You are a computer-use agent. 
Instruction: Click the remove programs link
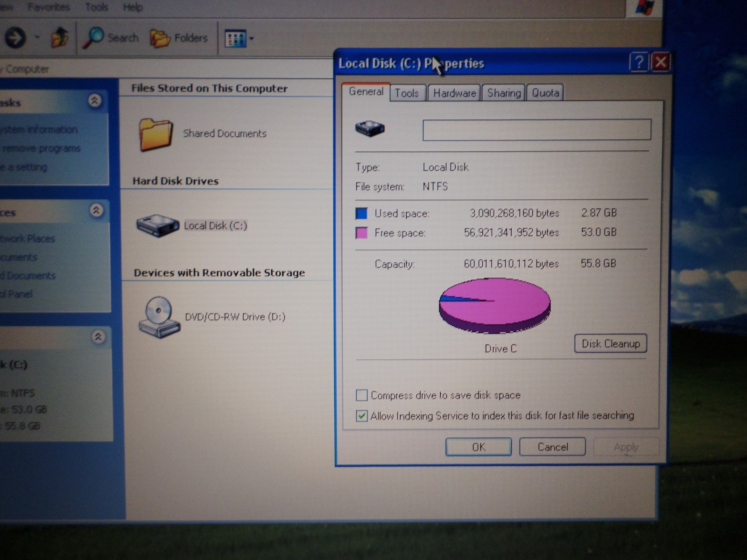pos(41,148)
